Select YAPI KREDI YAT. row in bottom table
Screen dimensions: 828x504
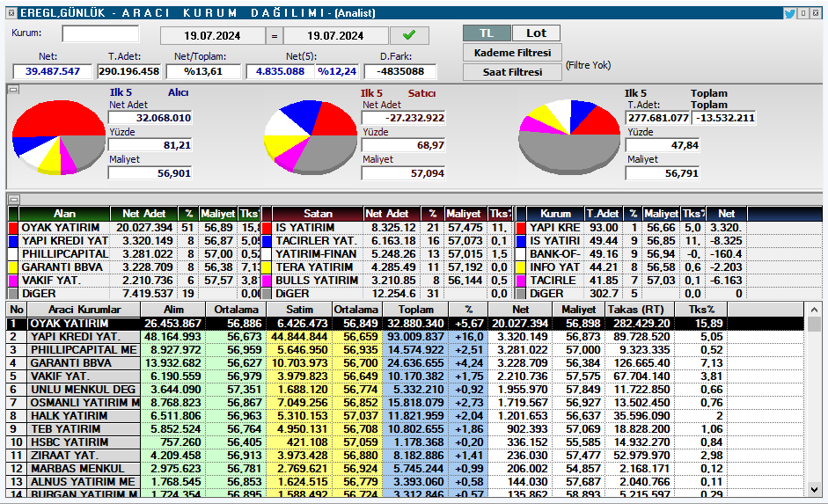click(405, 337)
